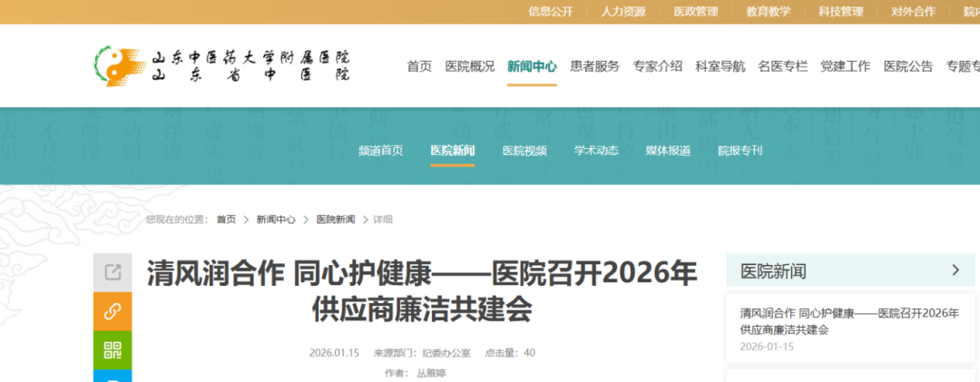Image resolution: width=980 pixels, height=382 pixels.
Task: Click sidebar date 2026-01-15
Action: [766, 347]
